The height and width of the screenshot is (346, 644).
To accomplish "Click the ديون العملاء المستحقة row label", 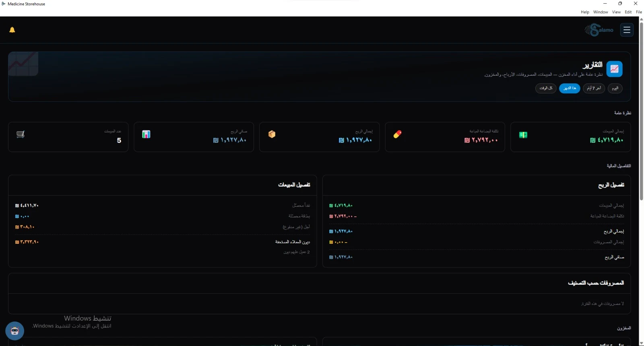I will coord(293,242).
